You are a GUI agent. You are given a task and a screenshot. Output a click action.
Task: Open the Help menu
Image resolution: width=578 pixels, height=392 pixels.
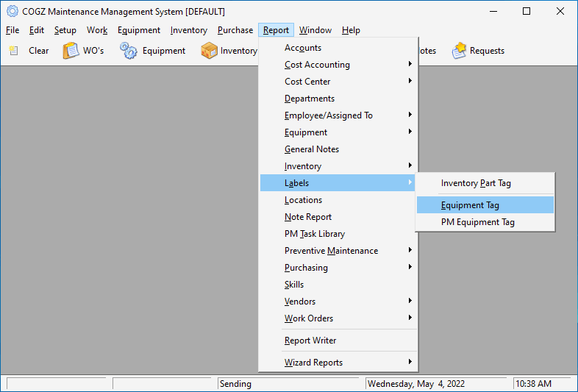[x=351, y=30]
